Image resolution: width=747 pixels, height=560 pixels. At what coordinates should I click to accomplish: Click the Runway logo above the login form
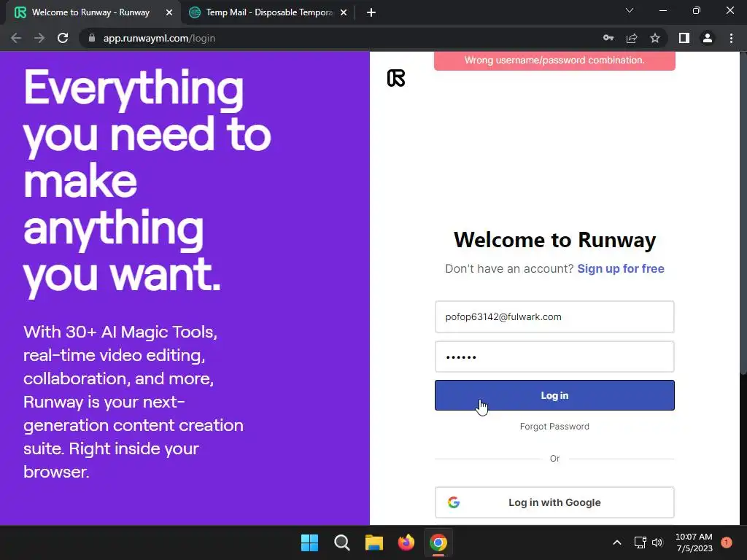pos(396,78)
